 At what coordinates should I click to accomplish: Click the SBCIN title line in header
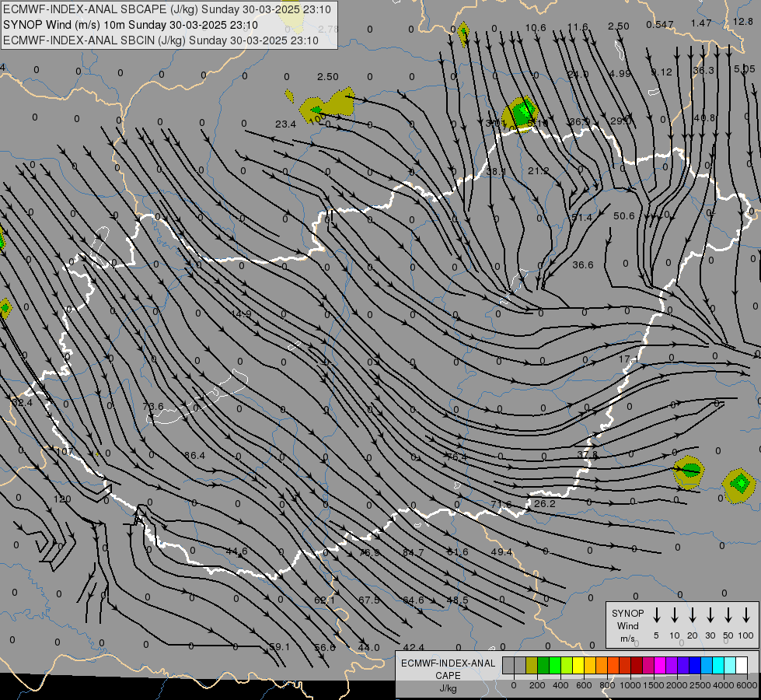(x=161, y=40)
